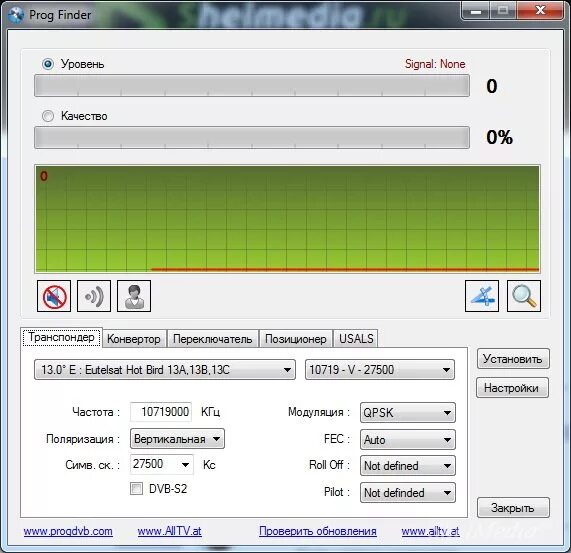This screenshot has width=571, height=553.
Task: Open the Модуляция QPSK dropdown
Action: (x=407, y=412)
